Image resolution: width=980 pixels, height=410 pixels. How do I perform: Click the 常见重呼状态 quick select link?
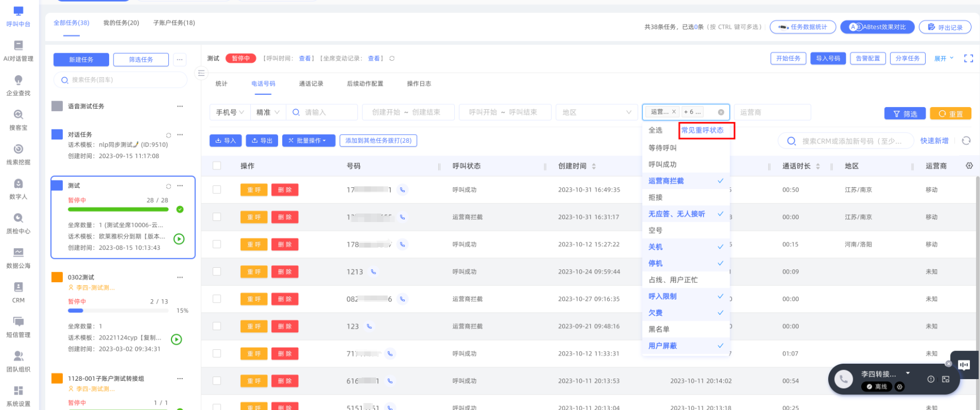pyautogui.click(x=703, y=130)
